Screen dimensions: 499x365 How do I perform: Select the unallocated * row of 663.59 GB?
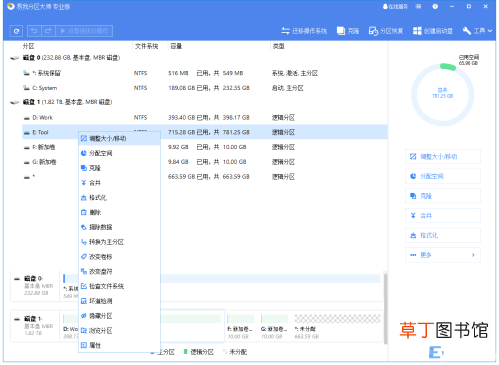tap(205, 176)
